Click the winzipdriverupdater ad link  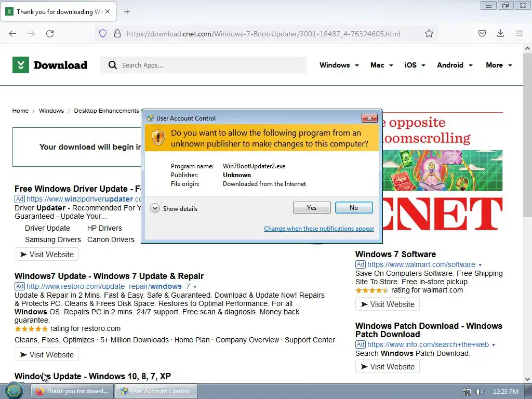(x=84, y=199)
